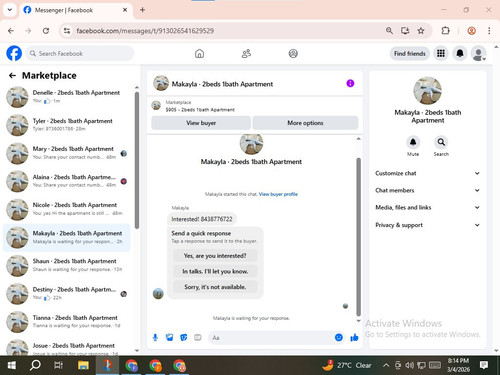Open the Friends icon in top navigation
Image resolution: width=500 pixels, height=375 pixels.
point(246,53)
